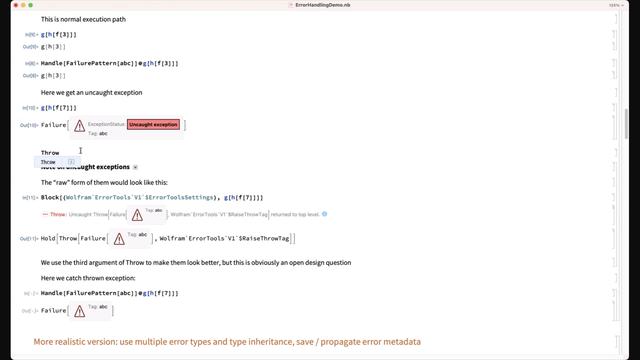Collapse the Note on uncaught exceptions section
640x360 pixels.
click(x=136, y=167)
